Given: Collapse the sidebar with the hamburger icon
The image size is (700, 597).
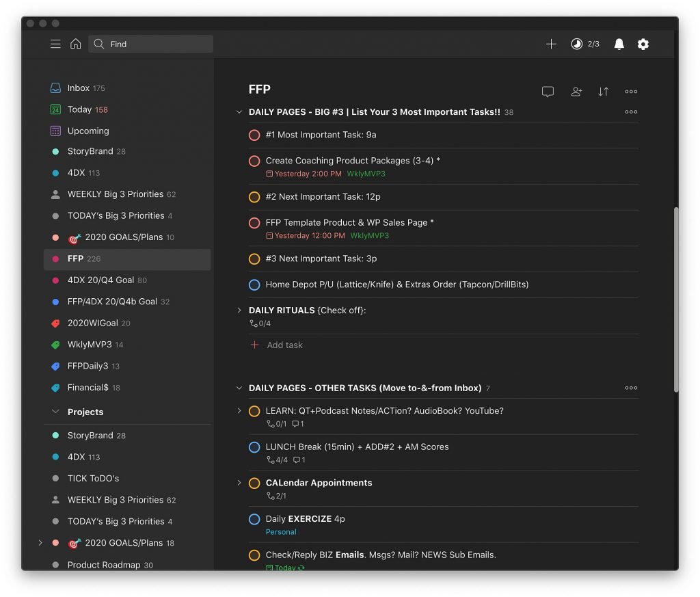Looking at the screenshot, I should click(55, 43).
